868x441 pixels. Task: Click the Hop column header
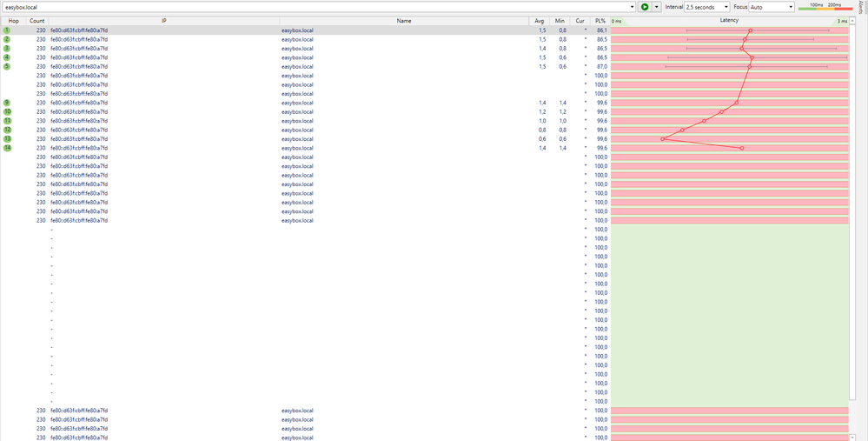[13, 21]
